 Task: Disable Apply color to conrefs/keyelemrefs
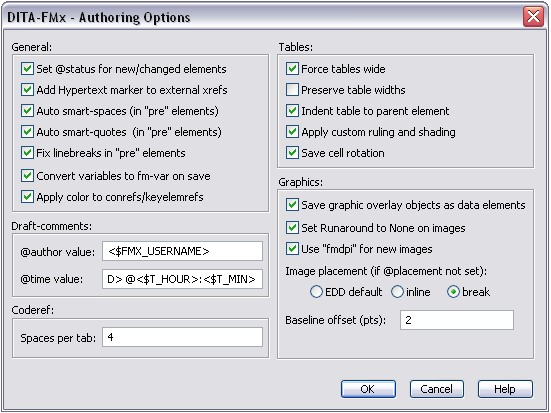pyautogui.click(x=27, y=196)
